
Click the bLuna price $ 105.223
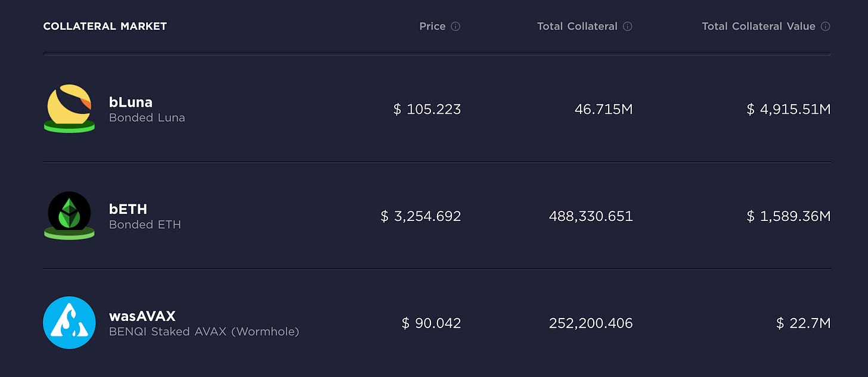pos(427,109)
